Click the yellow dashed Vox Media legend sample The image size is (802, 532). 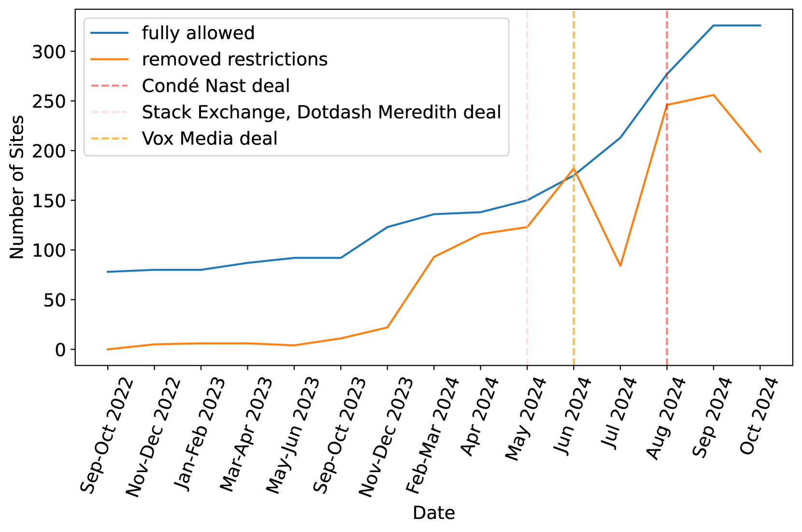click(x=109, y=139)
